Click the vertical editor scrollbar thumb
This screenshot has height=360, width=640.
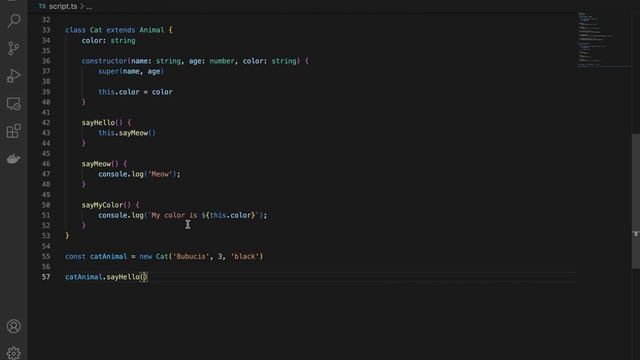636,201
